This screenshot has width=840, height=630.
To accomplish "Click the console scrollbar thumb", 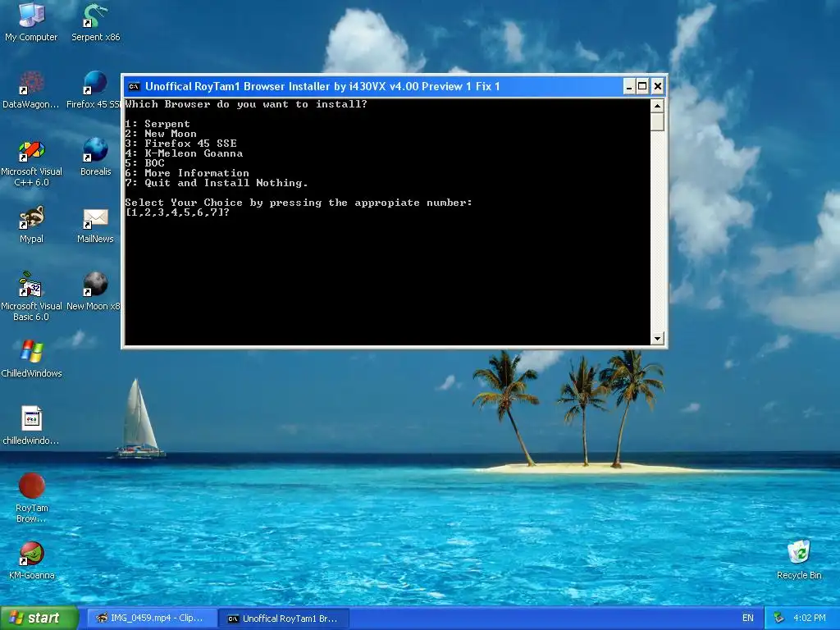I will (x=657, y=121).
